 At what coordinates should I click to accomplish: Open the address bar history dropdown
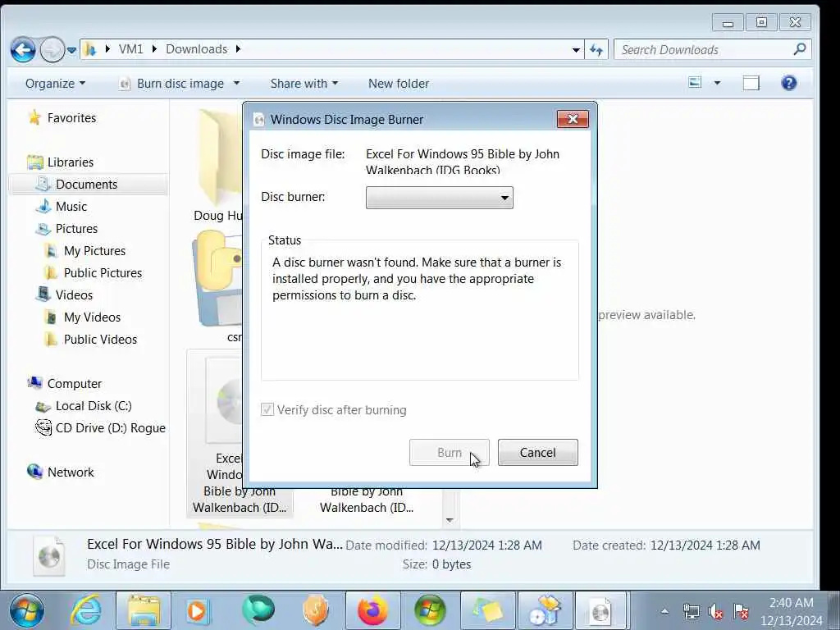point(576,50)
